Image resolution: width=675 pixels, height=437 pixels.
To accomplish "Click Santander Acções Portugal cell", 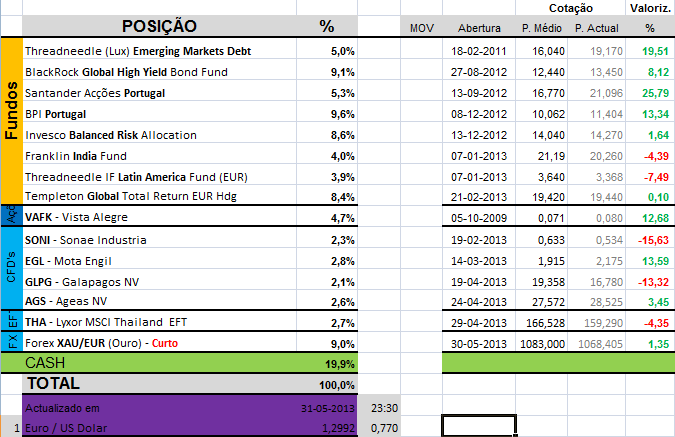I will (159, 93).
